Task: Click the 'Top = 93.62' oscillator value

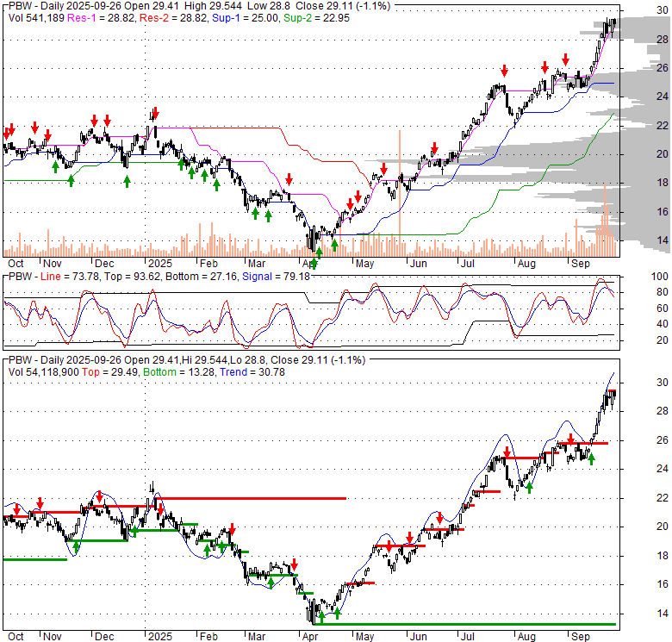Action: (x=132, y=277)
